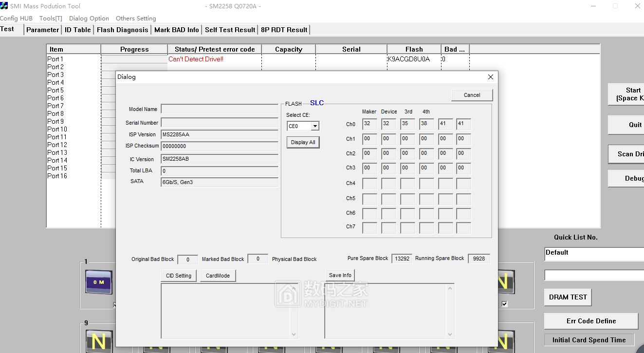644x353 pixels.
Task: Open the Dialog Option menu
Action: pyautogui.click(x=89, y=19)
